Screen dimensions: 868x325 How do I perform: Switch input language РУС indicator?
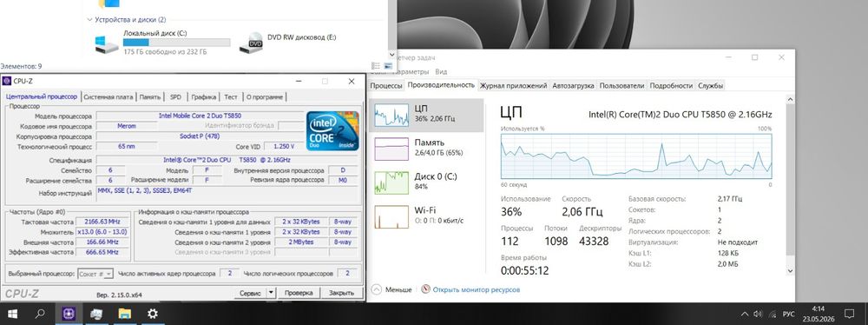pos(788,314)
